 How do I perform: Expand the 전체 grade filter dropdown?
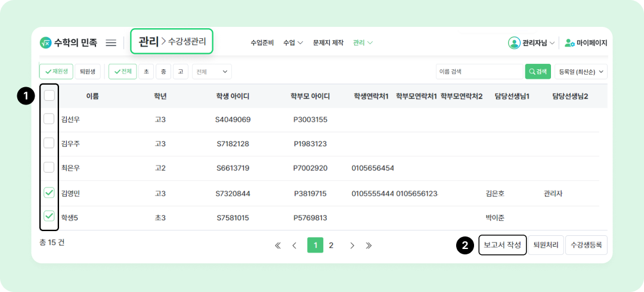click(x=212, y=72)
